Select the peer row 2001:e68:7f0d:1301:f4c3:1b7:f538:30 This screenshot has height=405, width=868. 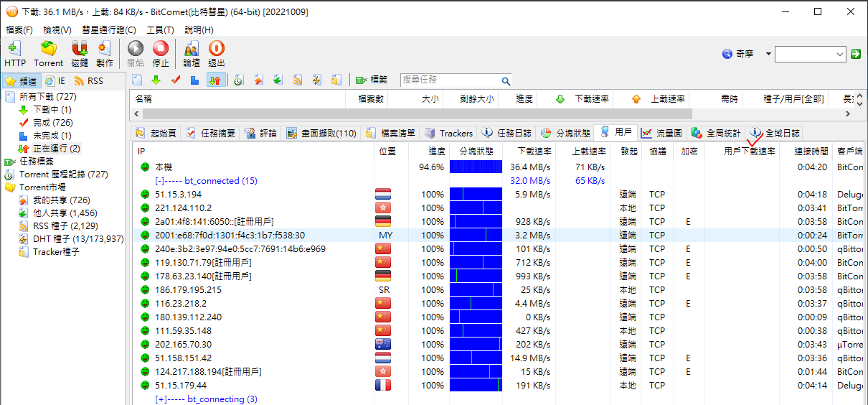tap(499, 235)
